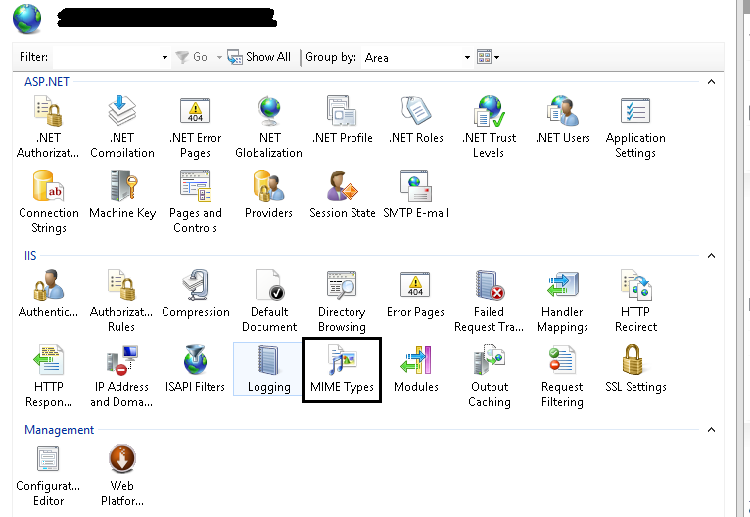Click Show All button
Screen dimensions: 750x517
click(x=259, y=57)
